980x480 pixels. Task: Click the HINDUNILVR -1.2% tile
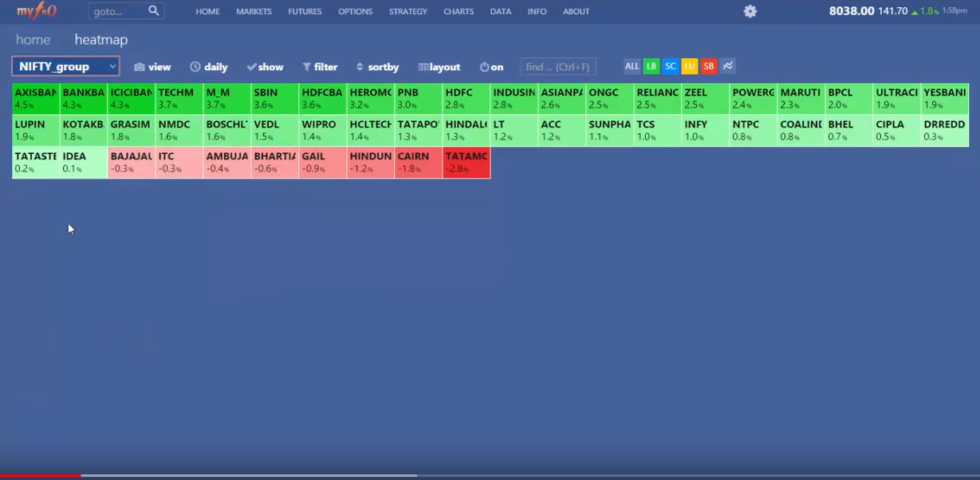pos(371,163)
